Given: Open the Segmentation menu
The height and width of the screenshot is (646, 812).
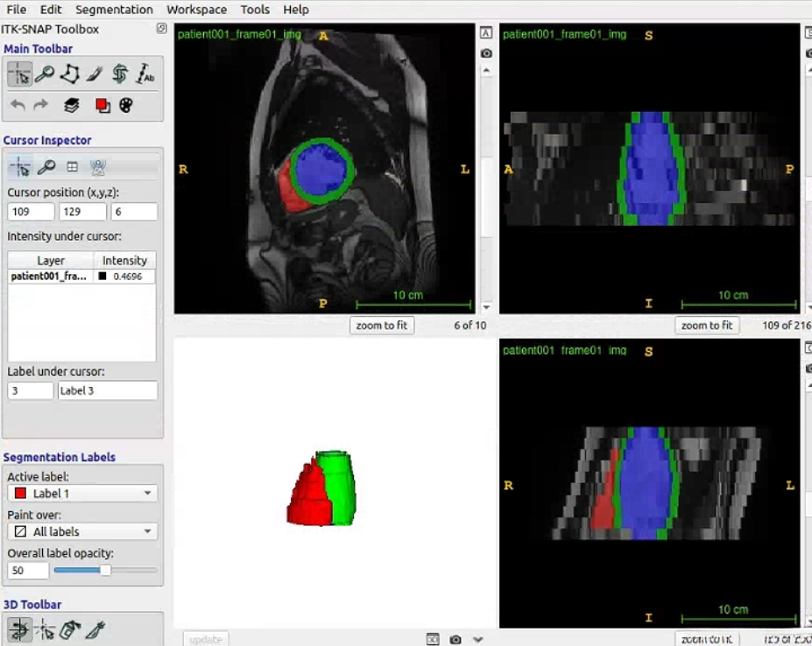Looking at the screenshot, I should (x=114, y=10).
